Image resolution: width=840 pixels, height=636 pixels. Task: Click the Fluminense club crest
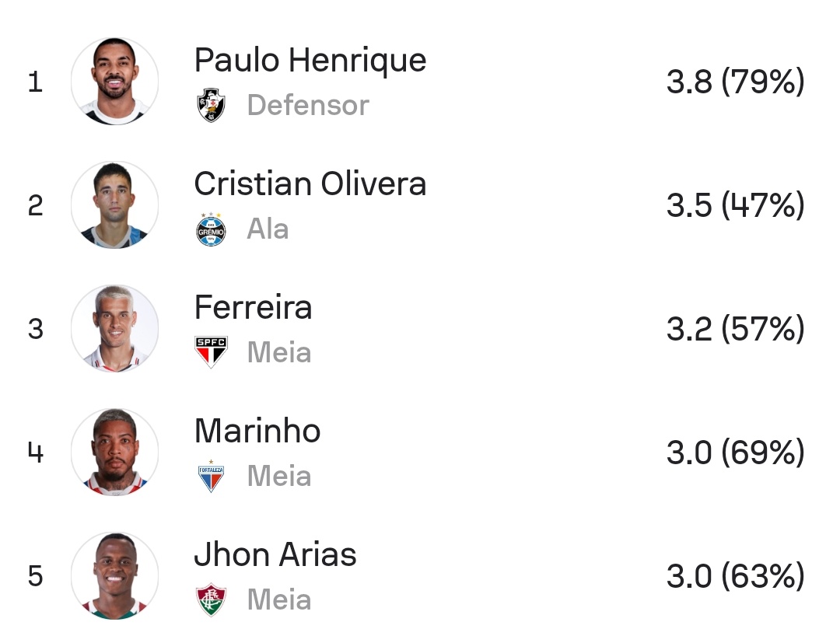(211, 599)
